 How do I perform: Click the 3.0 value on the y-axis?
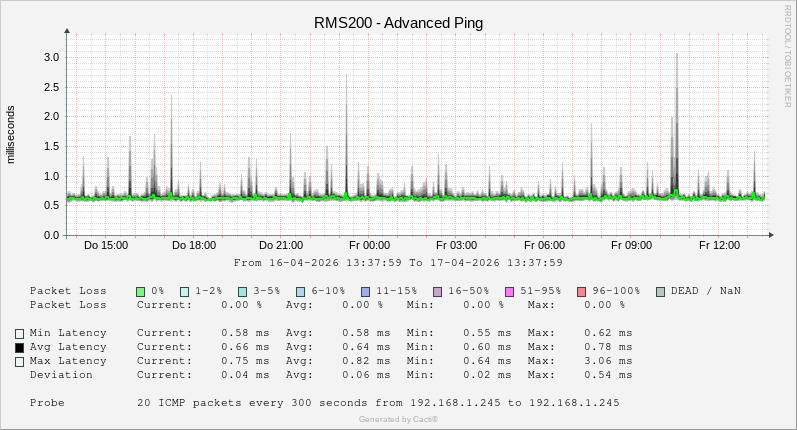pyautogui.click(x=50, y=57)
